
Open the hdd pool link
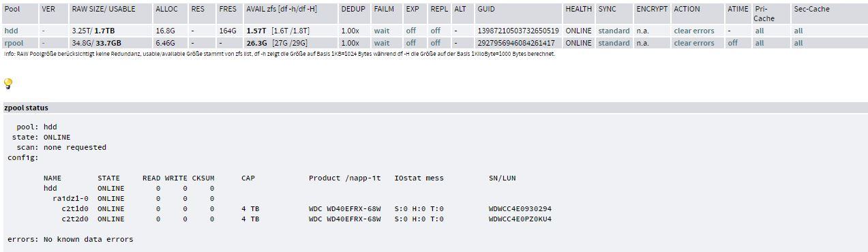click(x=12, y=31)
